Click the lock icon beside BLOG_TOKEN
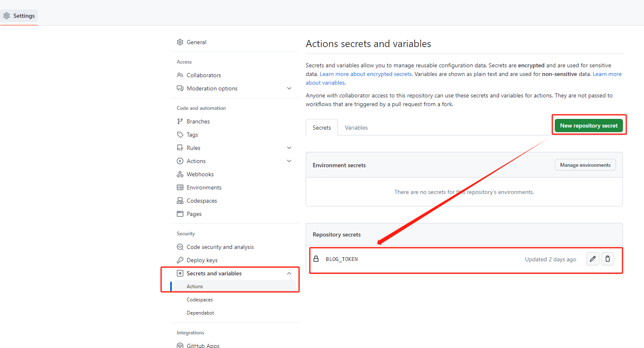 pyautogui.click(x=316, y=259)
